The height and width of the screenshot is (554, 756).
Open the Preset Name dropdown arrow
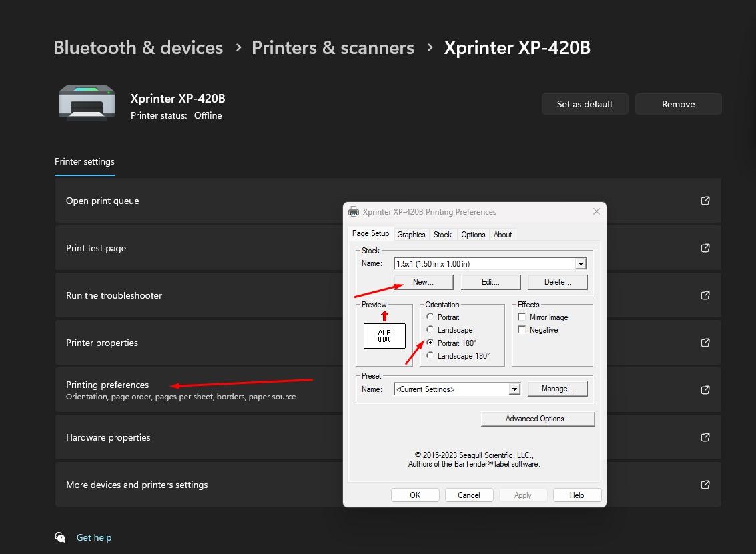[x=514, y=389]
